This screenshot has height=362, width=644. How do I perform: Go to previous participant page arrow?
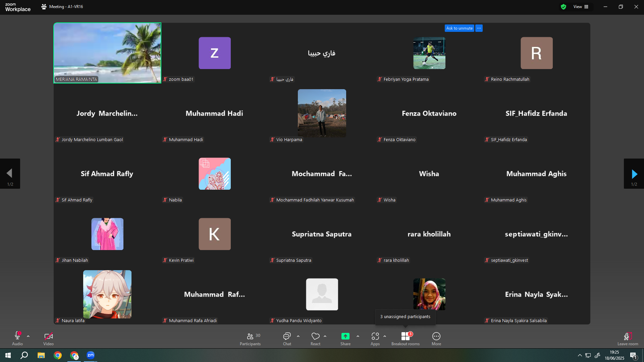(10, 174)
